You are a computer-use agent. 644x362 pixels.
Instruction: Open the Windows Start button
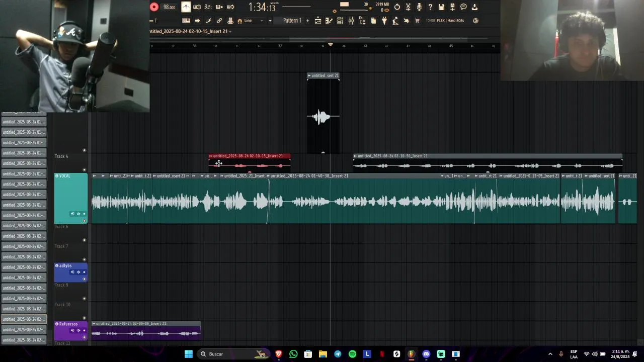[189, 354]
